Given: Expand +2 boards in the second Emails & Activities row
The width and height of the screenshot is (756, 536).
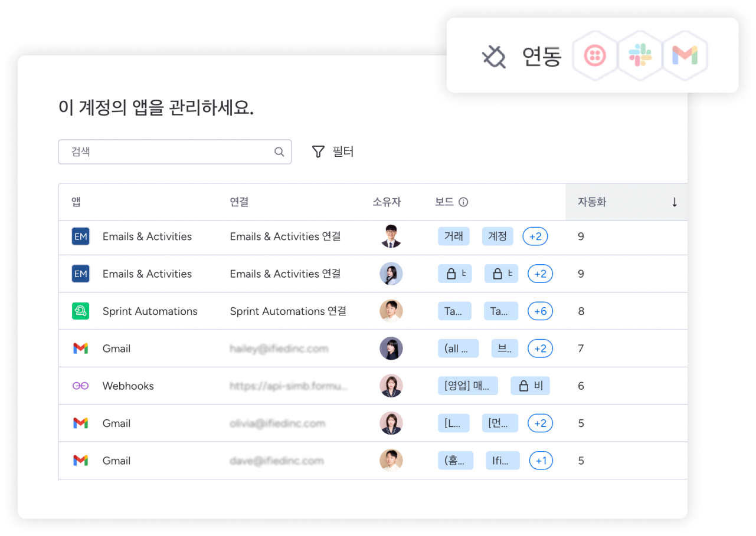Looking at the screenshot, I should [x=540, y=274].
